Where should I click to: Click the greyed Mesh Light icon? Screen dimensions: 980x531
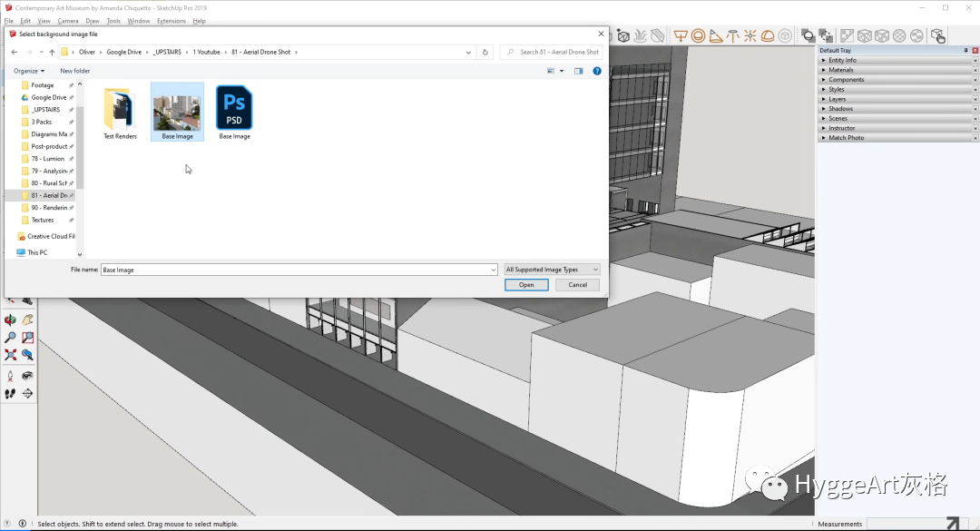click(x=785, y=36)
